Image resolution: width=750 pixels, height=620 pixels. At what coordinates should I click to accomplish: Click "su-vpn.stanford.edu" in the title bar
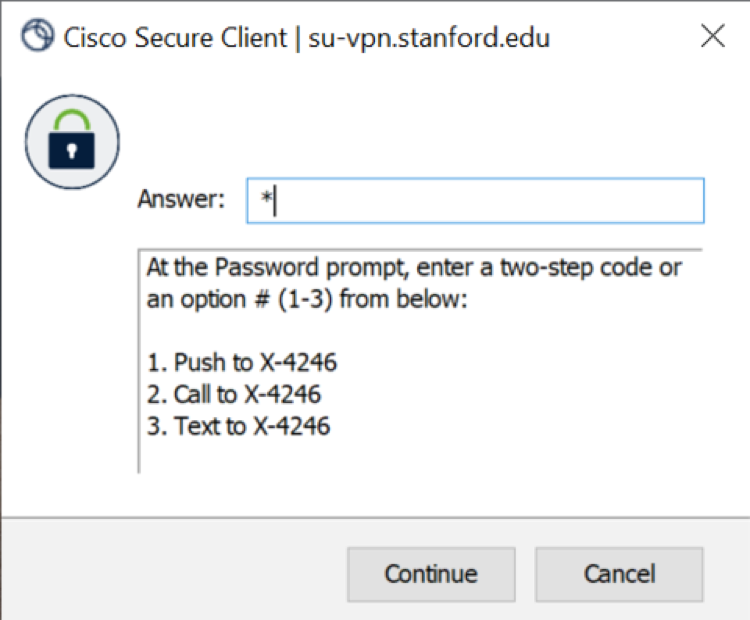coord(428,38)
